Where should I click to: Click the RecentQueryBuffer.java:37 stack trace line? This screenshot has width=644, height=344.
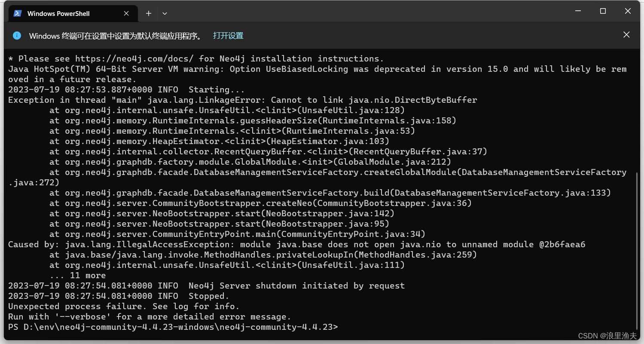tap(269, 151)
